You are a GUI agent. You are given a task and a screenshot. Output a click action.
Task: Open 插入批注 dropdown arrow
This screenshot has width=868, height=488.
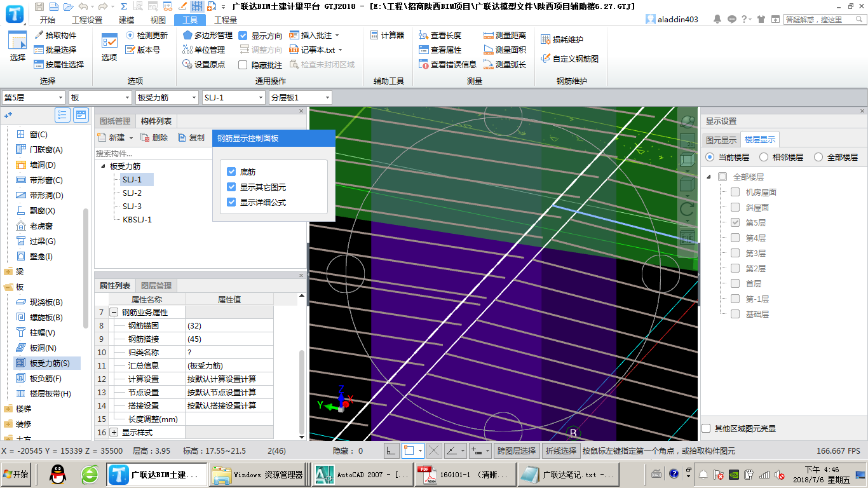click(337, 36)
